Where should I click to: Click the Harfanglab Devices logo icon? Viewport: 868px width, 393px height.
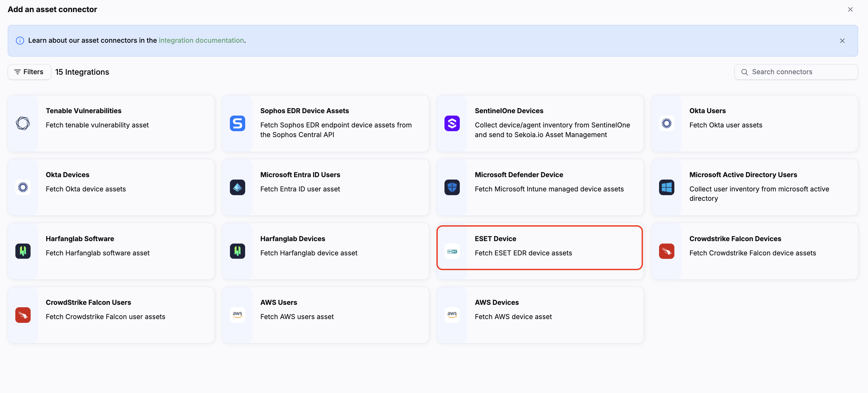[238, 251]
